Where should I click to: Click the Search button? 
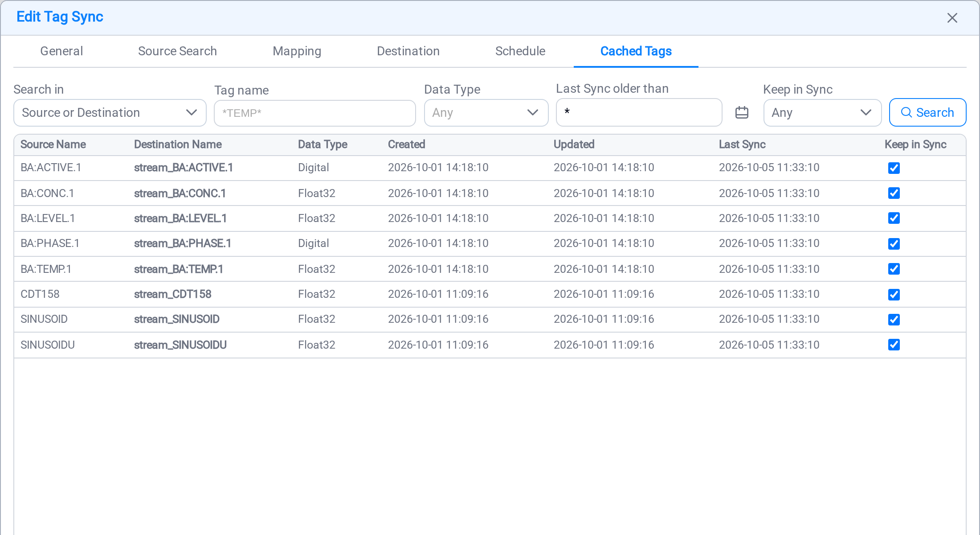[x=927, y=113]
